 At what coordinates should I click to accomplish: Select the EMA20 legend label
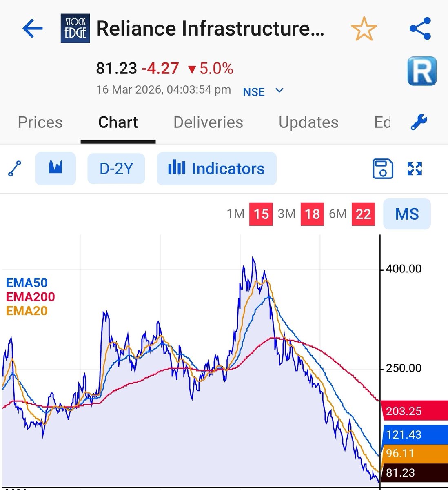[27, 311]
